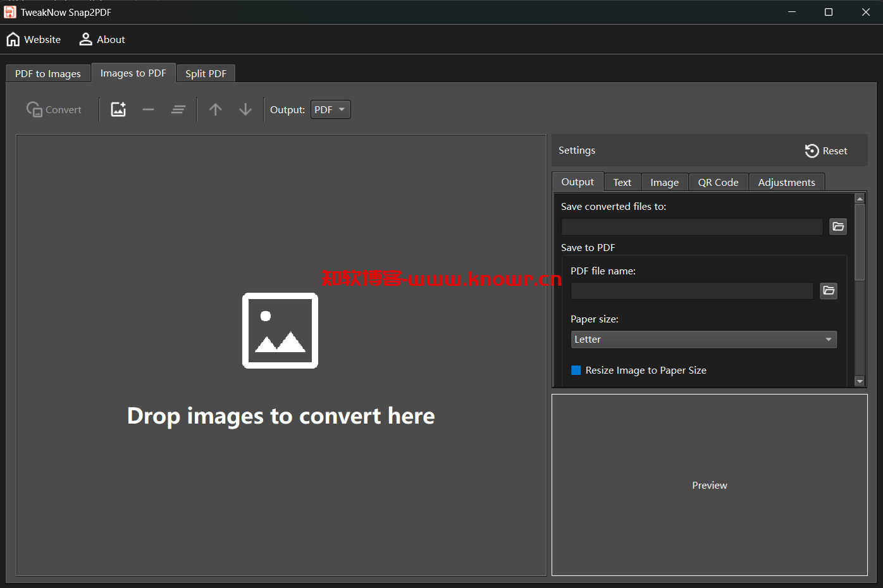Click the settings scrollbar up arrow
The height and width of the screenshot is (588, 883).
pyautogui.click(x=860, y=199)
